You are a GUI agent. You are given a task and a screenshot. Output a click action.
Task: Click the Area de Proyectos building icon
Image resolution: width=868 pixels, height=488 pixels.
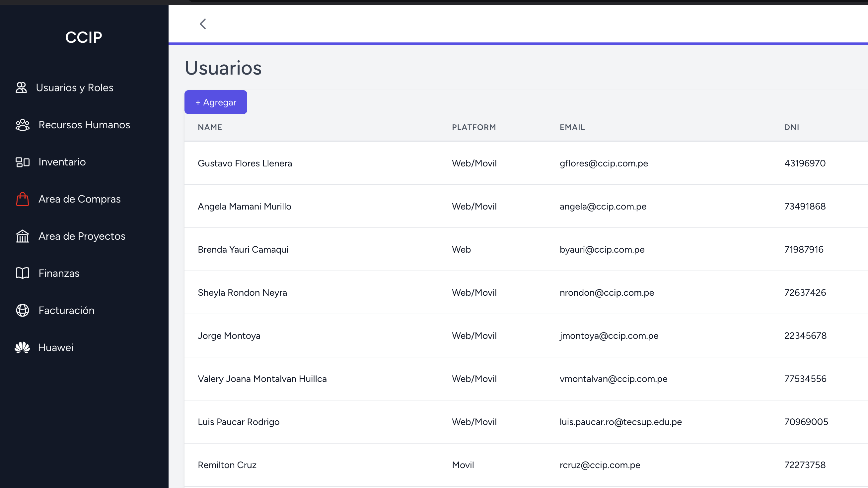[x=22, y=236]
